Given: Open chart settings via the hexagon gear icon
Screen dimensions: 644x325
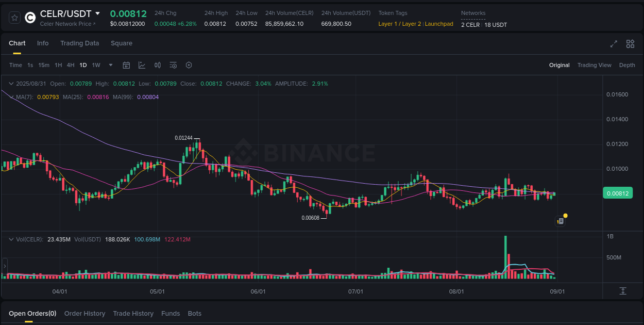Looking at the screenshot, I should click(189, 65).
